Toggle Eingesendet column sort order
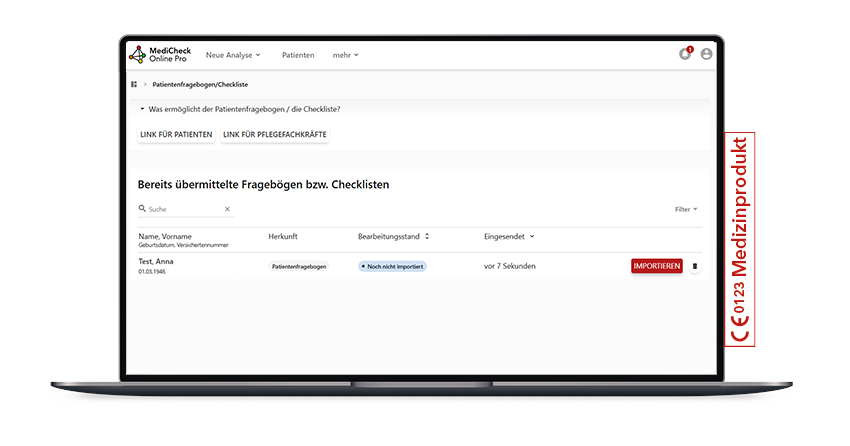The image size is (850, 446). (x=532, y=237)
